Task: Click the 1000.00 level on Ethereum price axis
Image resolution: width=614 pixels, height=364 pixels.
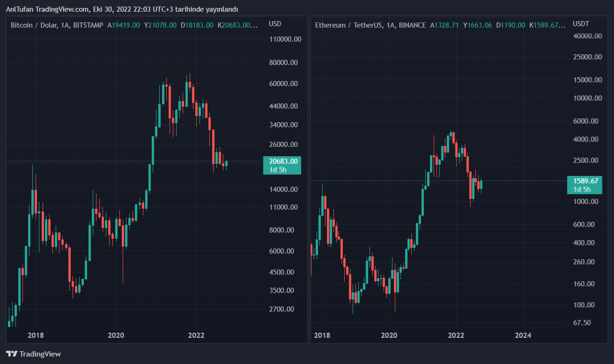Action: point(585,202)
